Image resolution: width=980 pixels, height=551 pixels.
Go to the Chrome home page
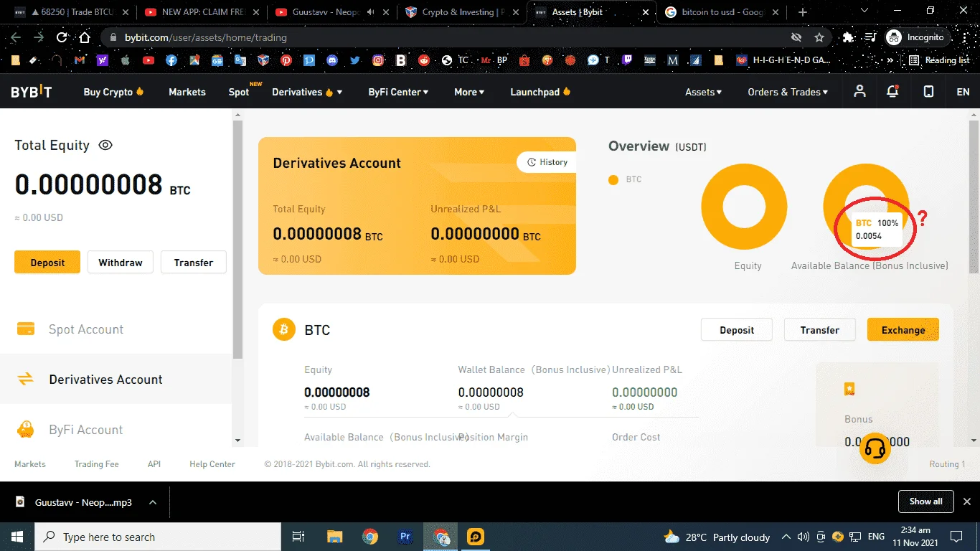[85, 37]
